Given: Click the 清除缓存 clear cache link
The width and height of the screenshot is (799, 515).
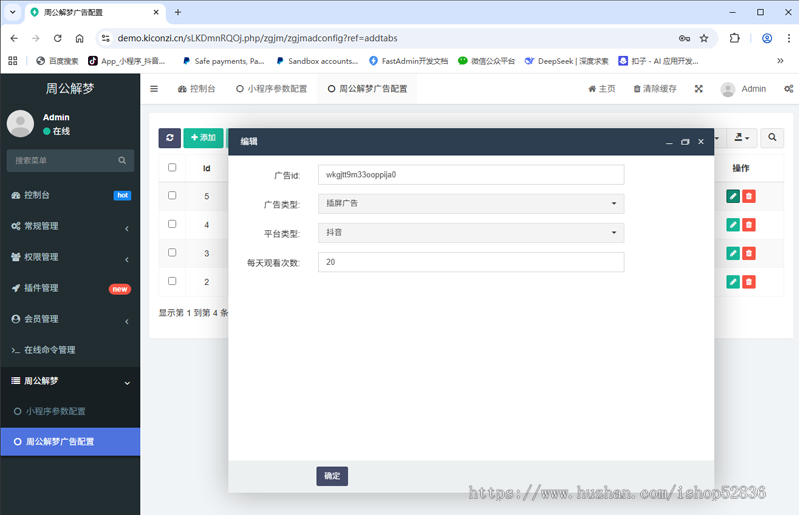Looking at the screenshot, I should pyautogui.click(x=655, y=89).
